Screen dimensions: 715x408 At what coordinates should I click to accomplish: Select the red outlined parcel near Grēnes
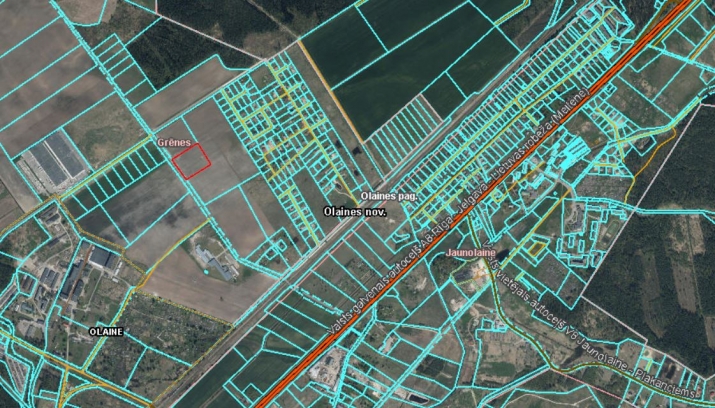click(192, 161)
